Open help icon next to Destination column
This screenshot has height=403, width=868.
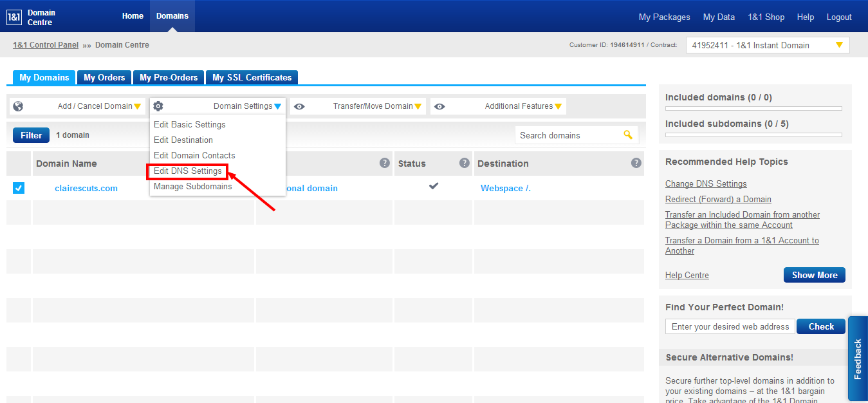[x=636, y=164]
